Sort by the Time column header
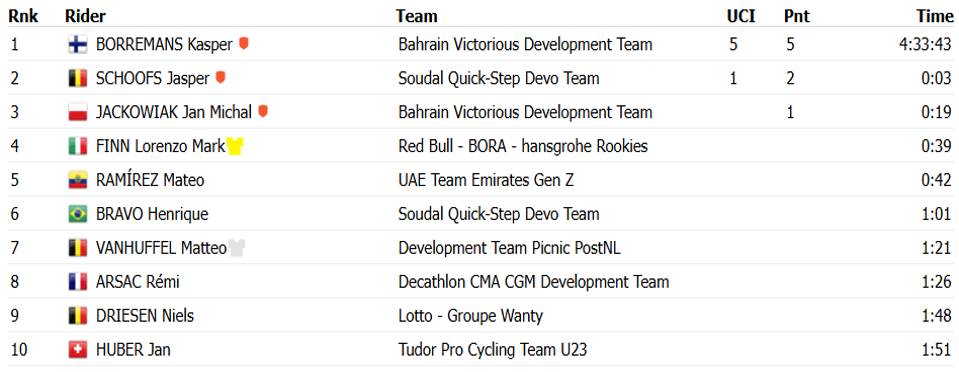959x372 pixels. point(935,17)
